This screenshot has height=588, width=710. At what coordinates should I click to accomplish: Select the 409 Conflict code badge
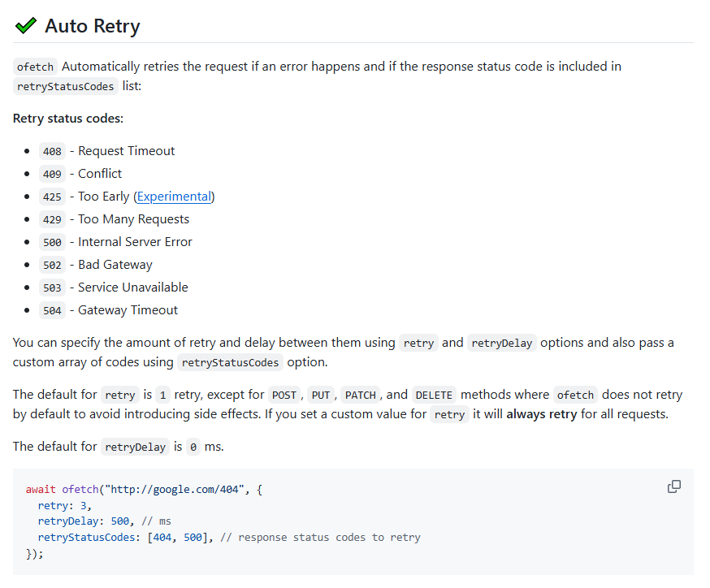52,174
